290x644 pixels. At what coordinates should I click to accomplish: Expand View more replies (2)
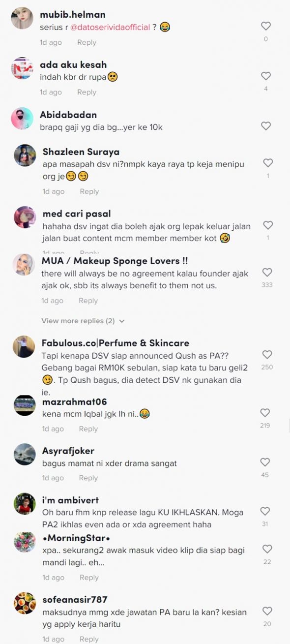point(83,321)
